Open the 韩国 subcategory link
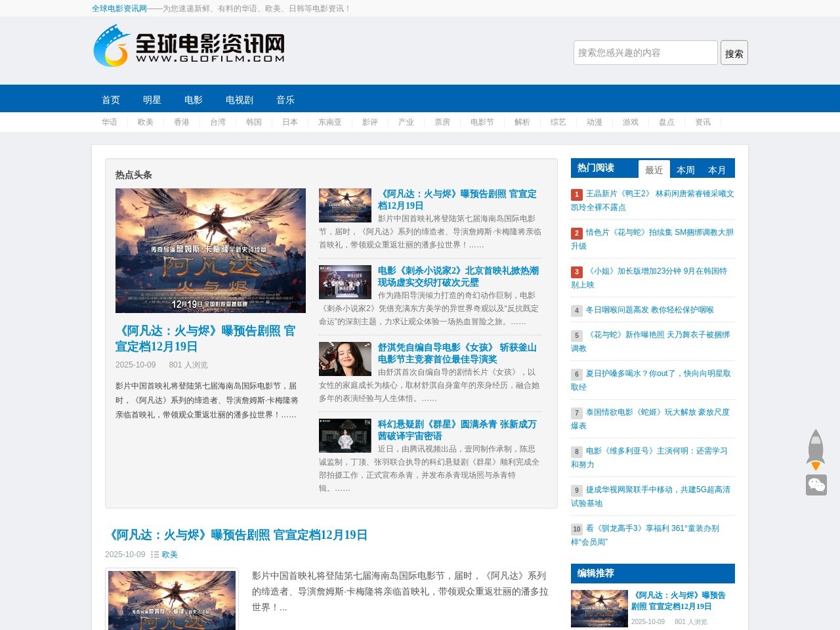Viewport: 840px width, 630px height. click(254, 122)
